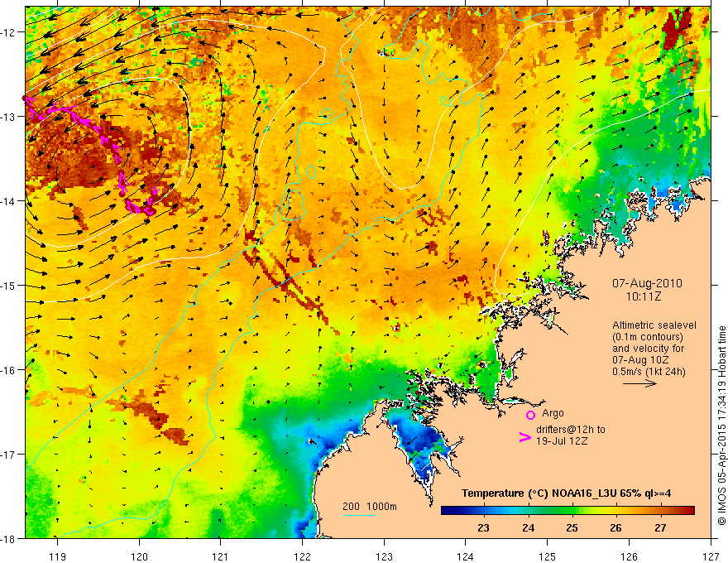
Task: Click longitude axis label 125
Action: pyautogui.click(x=548, y=556)
